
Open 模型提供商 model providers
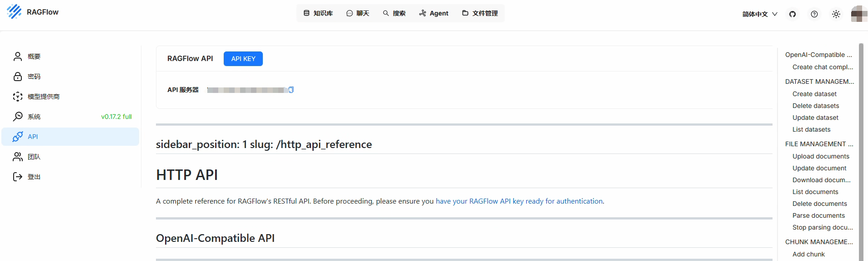click(x=70, y=97)
